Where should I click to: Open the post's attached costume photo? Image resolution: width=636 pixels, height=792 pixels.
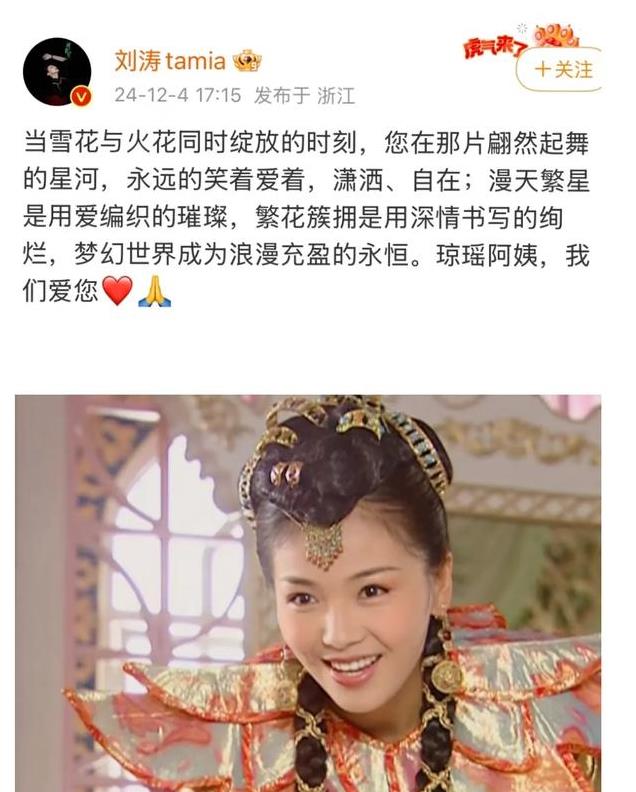point(308,593)
